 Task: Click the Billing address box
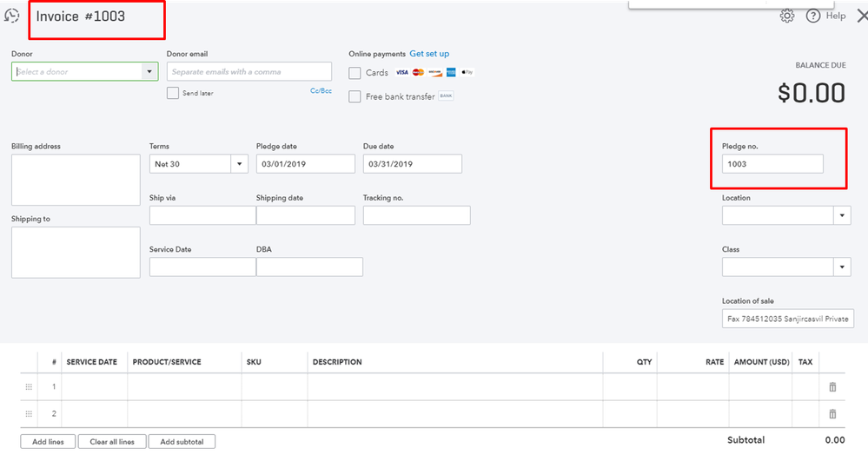[76, 180]
